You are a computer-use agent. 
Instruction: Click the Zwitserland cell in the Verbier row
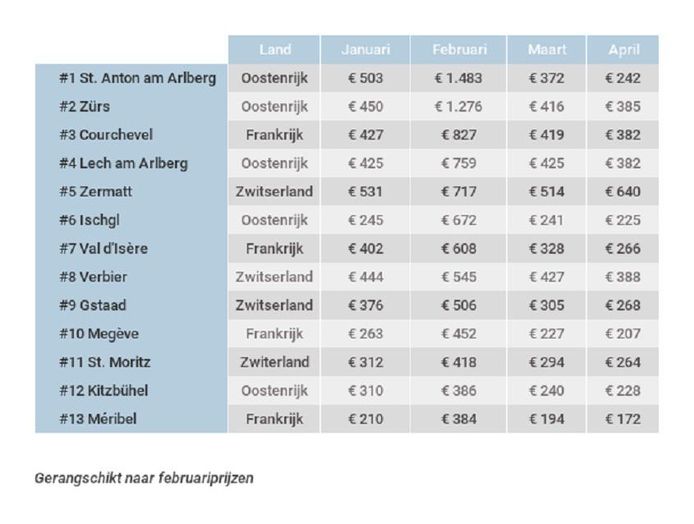coord(275,277)
